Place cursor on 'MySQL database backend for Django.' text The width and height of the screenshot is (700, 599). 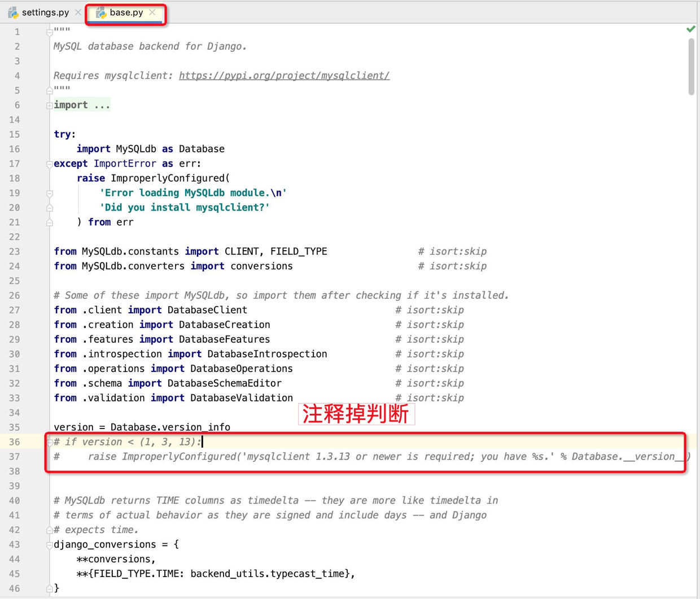click(150, 46)
